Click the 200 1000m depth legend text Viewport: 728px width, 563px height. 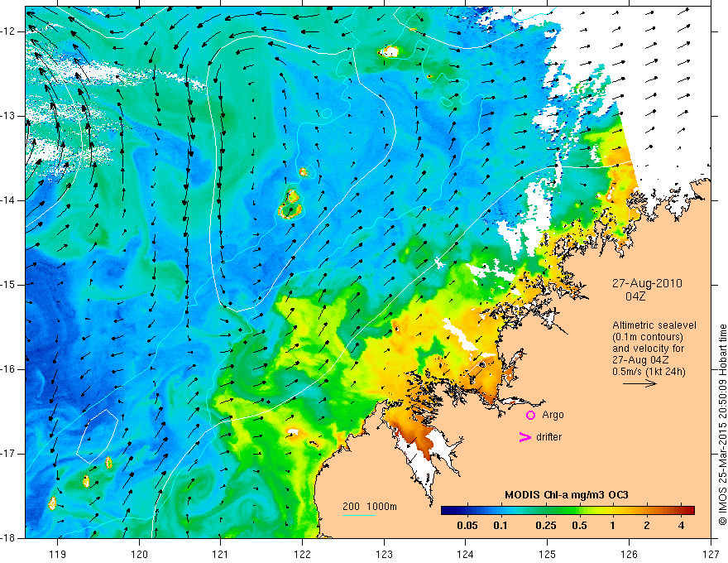coord(370,507)
